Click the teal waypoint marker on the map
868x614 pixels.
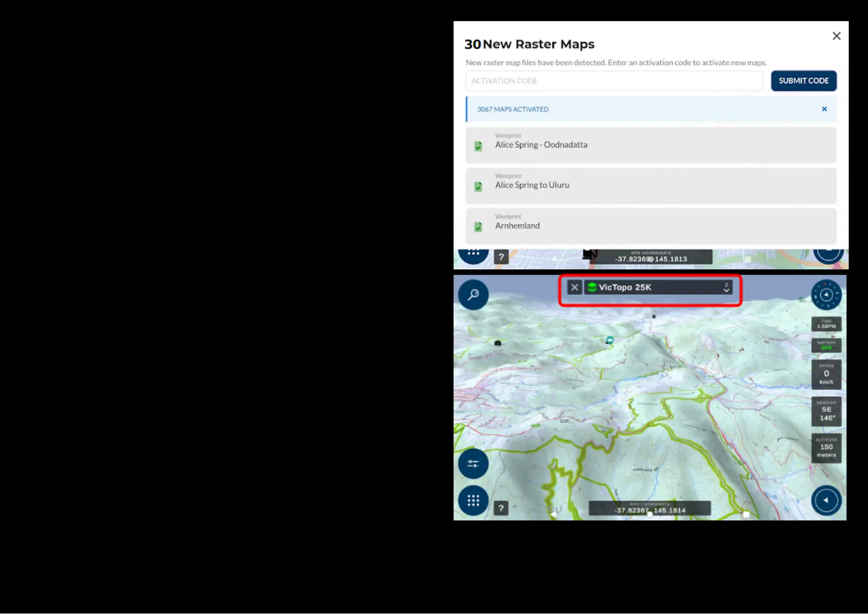pyautogui.click(x=610, y=340)
